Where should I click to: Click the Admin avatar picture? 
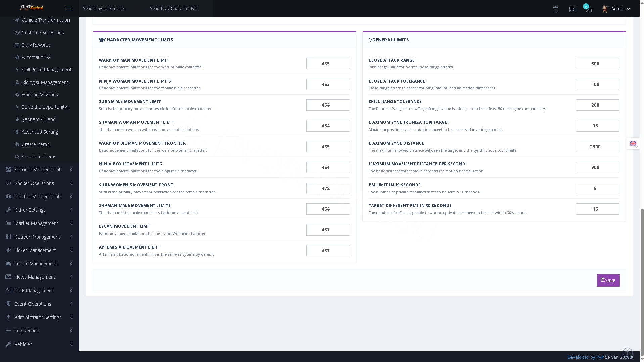coord(605,9)
